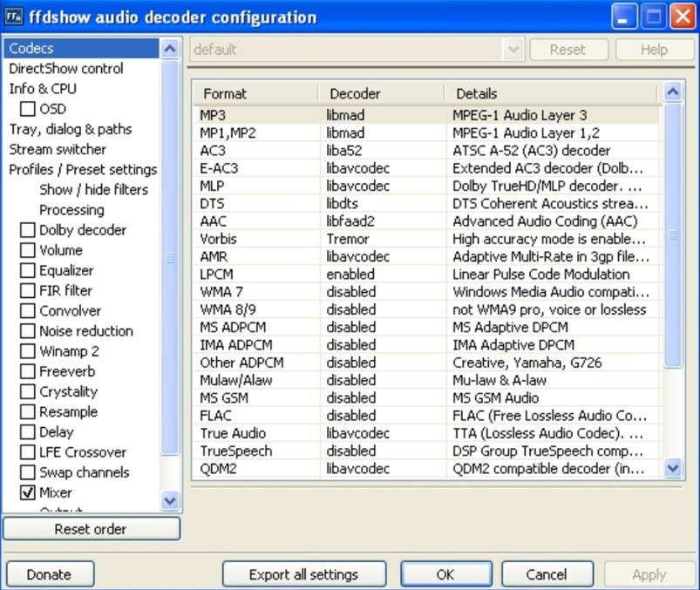This screenshot has height=590, width=700.
Task: Click codec table scroll up arrow
Action: pyautogui.click(x=672, y=92)
